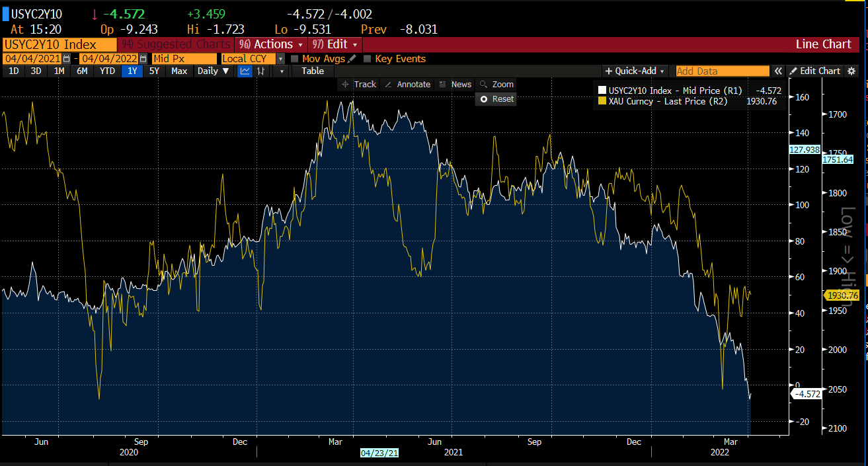Collapse panel with the double chevron icon
This screenshot has height=466, width=868.
(x=778, y=71)
